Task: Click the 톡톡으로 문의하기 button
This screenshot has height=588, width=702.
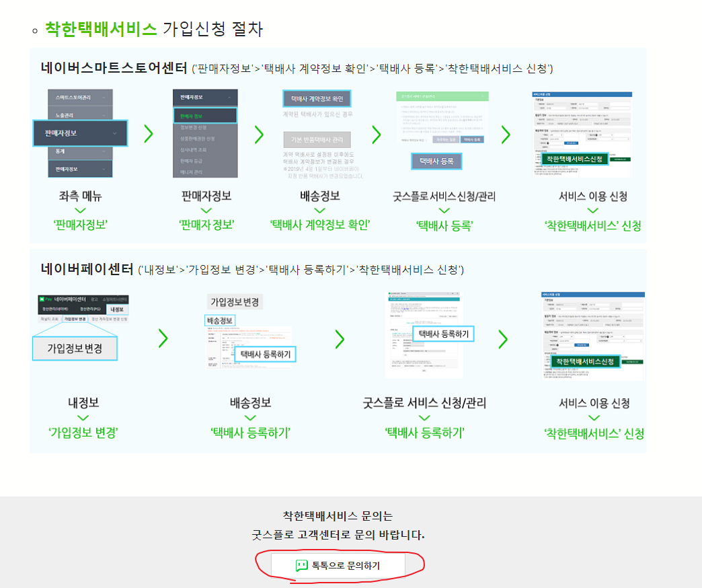Action: tap(338, 566)
